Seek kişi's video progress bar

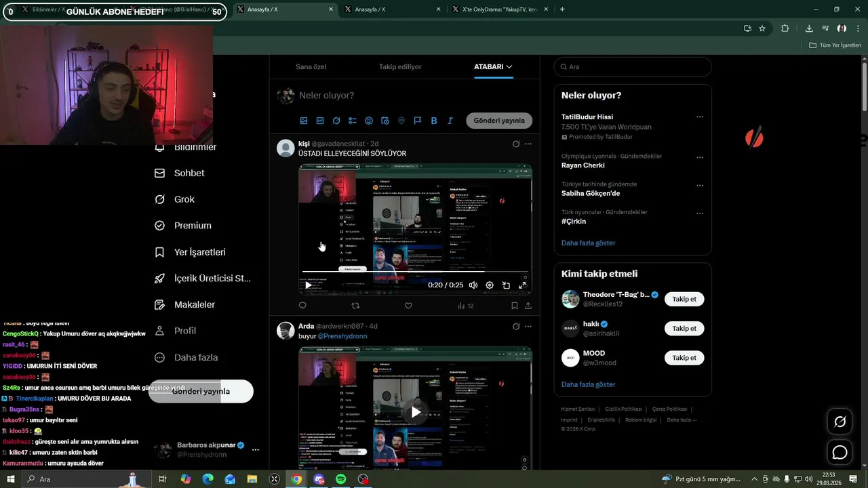point(415,272)
